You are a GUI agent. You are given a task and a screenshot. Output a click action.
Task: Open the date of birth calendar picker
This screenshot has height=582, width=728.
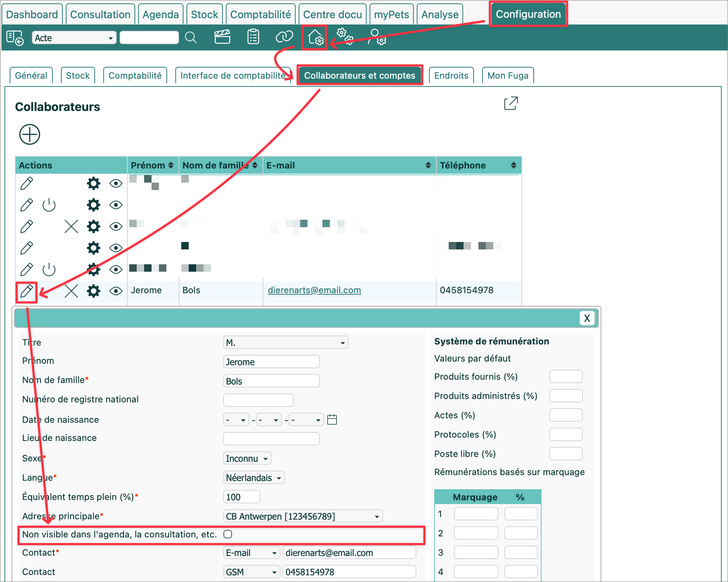[332, 420]
